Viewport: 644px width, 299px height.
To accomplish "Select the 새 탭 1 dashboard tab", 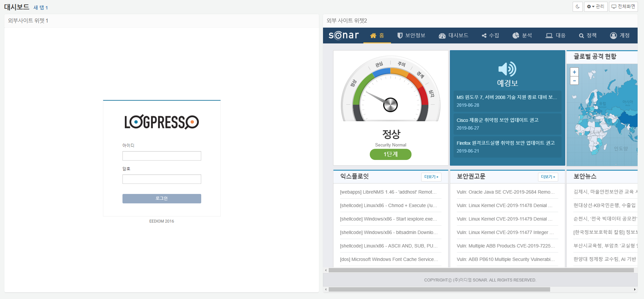I will point(41,7).
